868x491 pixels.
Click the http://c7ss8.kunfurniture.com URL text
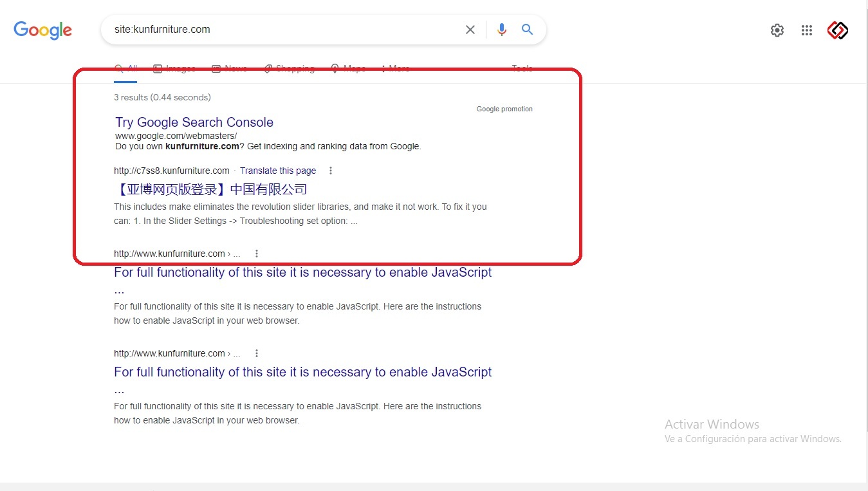click(x=172, y=171)
